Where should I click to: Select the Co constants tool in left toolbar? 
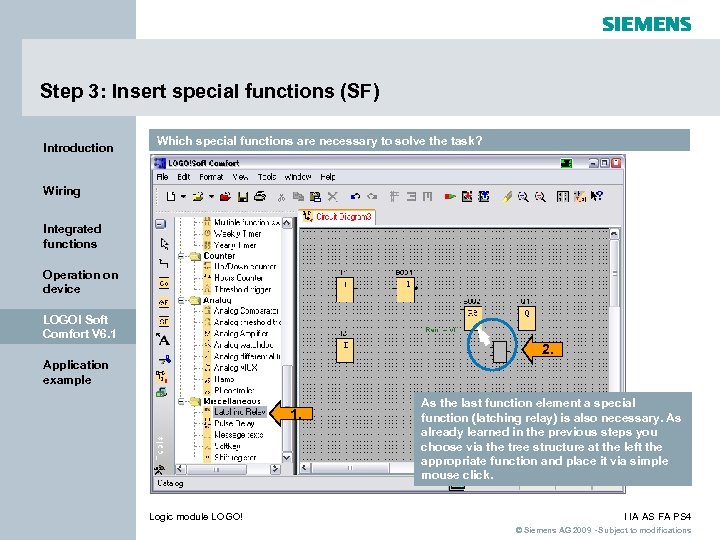point(164,283)
